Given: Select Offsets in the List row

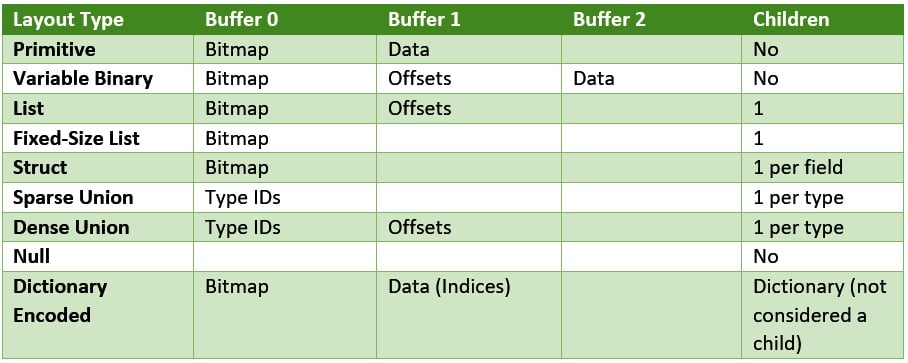Looking at the screenshot, I should click(x=420, y=108).
